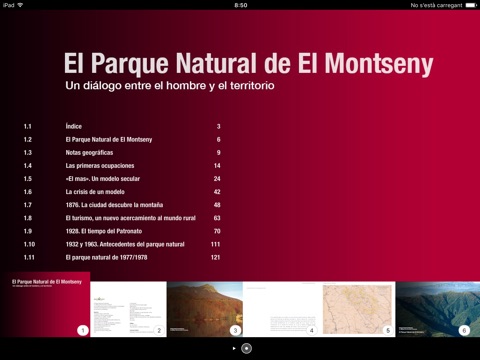
Task: Tap page number 63 in contents
Action: point(217,218)
